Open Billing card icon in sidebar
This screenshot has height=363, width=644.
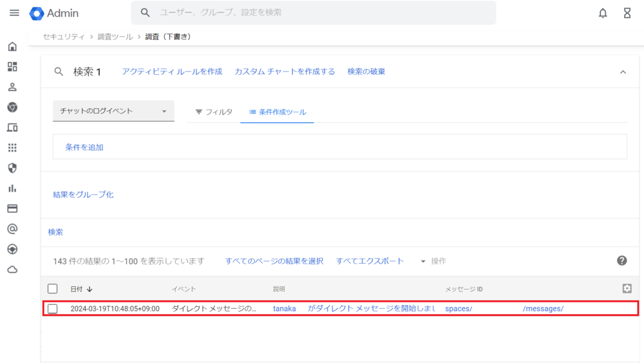(12, 209)
